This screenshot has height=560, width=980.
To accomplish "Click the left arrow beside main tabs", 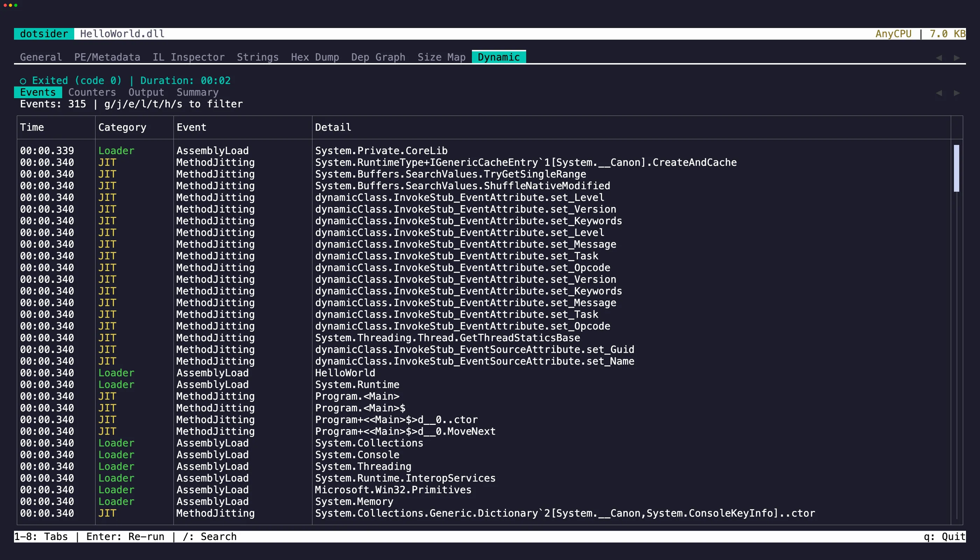I will 939,58.
